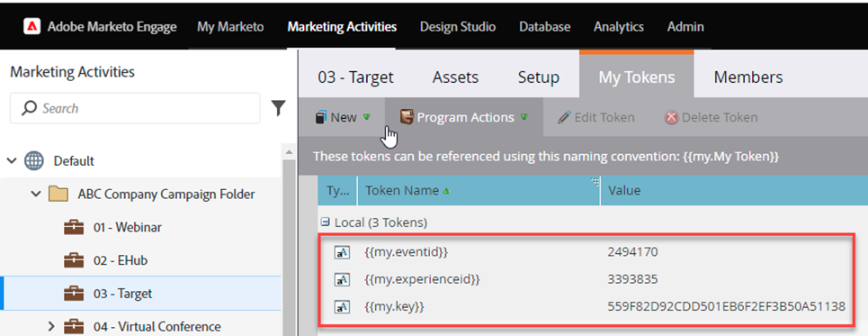Switch to the Members tab
The height and width of the screenshot is (336, 868).
[x=748, y=77]
